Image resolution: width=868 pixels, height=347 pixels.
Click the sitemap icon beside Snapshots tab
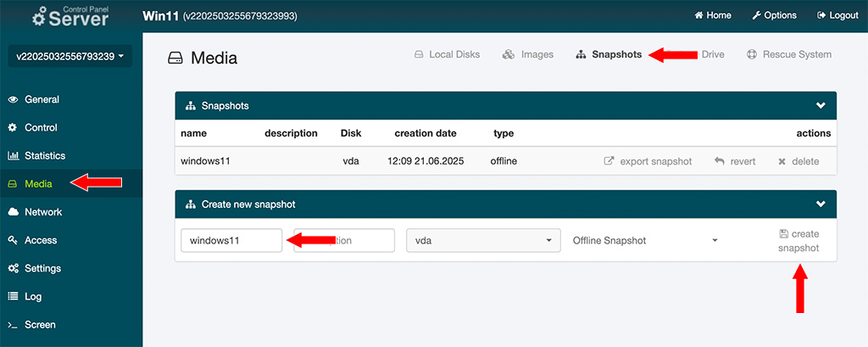click(581, 55)
